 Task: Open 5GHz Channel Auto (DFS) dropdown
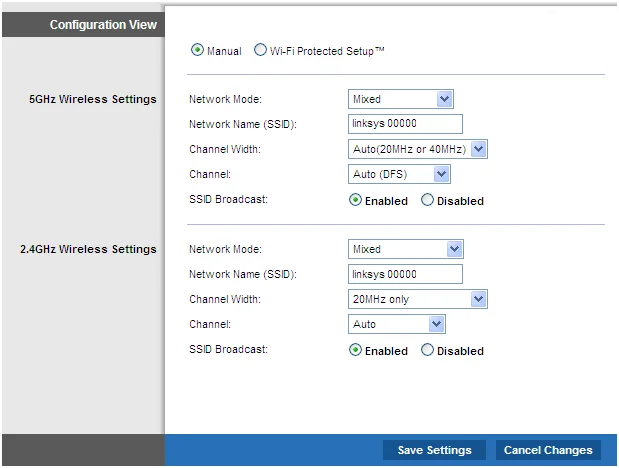[399, 174]
